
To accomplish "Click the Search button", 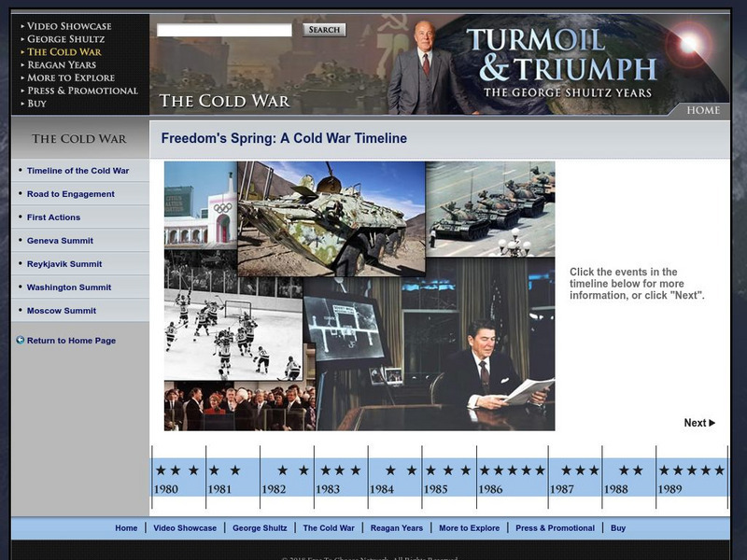I will click(x=324, y=30).
